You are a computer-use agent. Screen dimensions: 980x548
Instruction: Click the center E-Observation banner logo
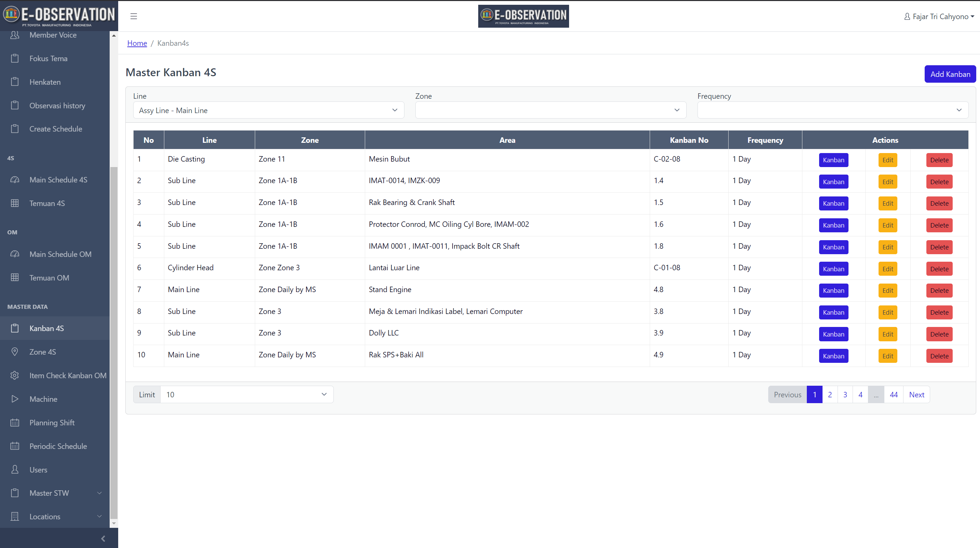coord(524,16)
